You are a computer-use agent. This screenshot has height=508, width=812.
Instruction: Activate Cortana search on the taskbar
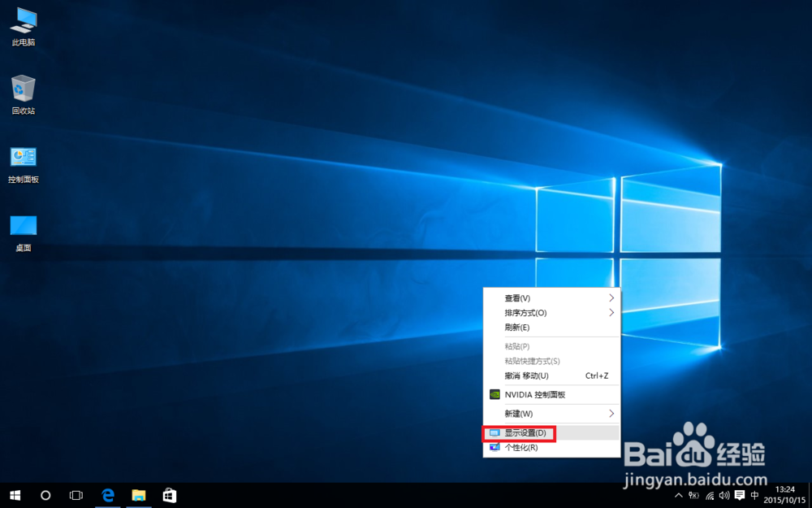[x=45, y=495]
